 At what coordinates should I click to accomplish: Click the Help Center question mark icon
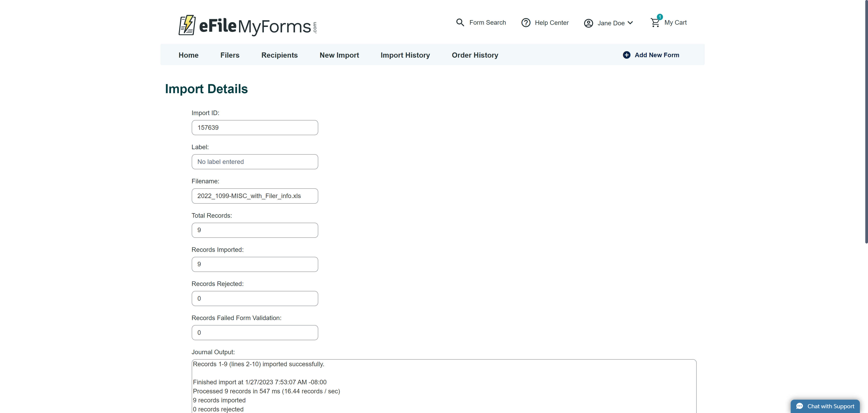pyautogui.click(x=526, y=23)
